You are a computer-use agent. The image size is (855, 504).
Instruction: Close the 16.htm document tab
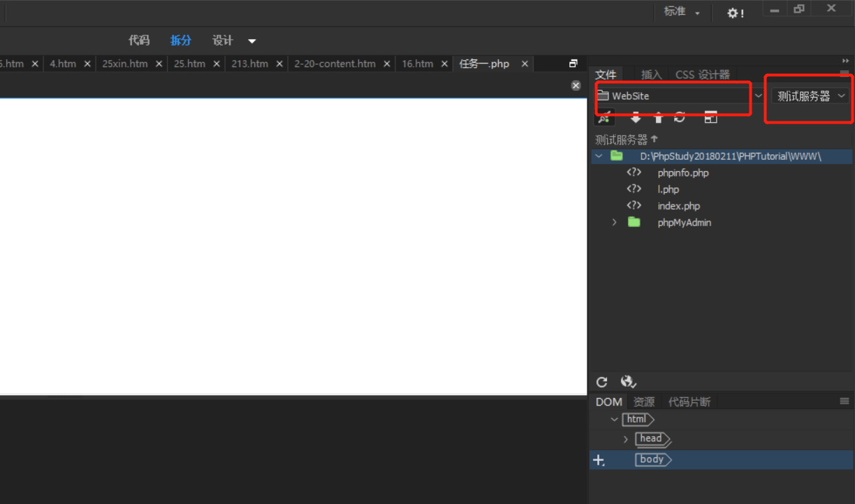(x=444, y=64)
